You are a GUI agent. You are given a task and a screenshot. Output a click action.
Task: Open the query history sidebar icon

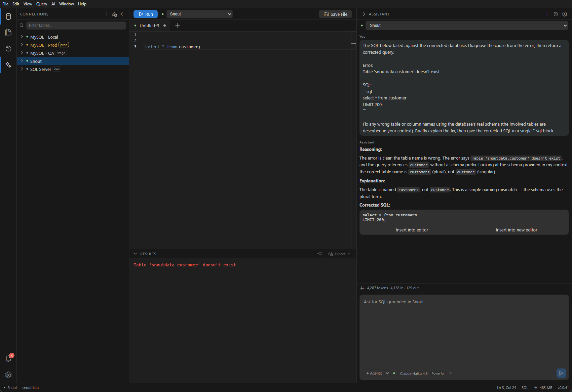pos(8,49)
